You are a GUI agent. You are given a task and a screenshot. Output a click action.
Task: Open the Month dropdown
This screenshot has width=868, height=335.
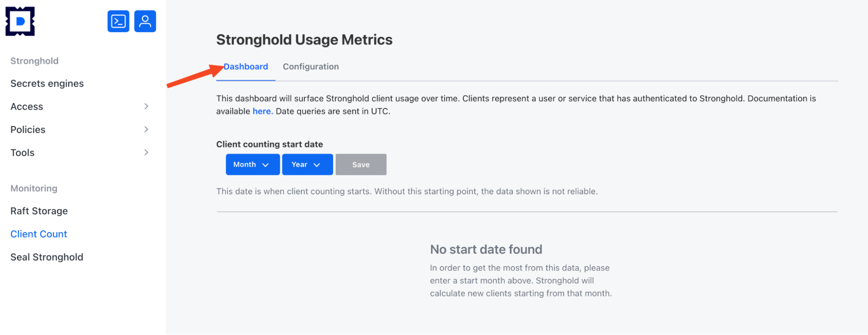252,164
